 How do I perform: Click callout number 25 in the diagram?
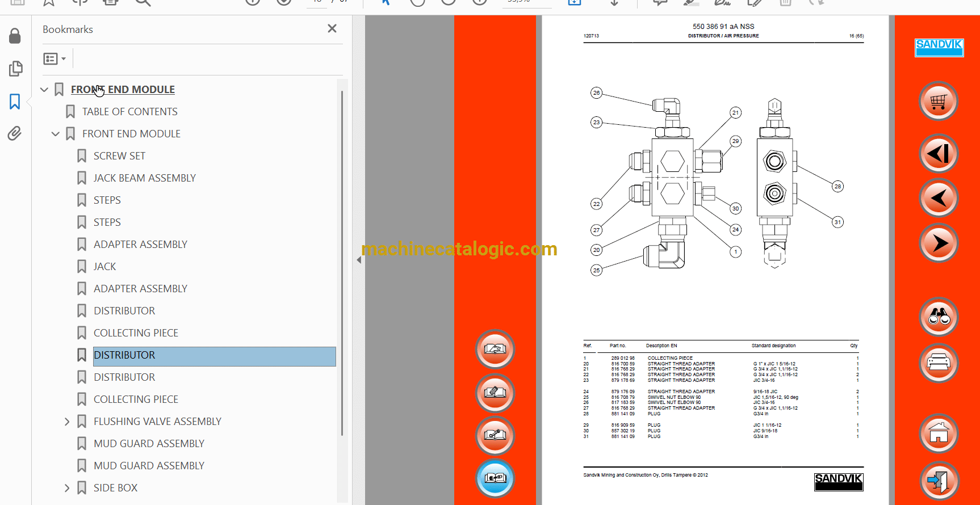pyautogui.click(x=596, y=270)
